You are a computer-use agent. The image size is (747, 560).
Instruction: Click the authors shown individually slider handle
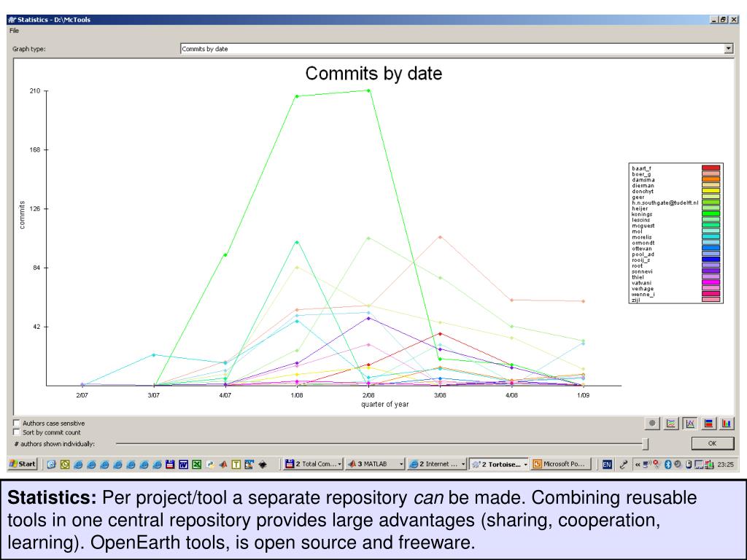click(x=645, y=443)
